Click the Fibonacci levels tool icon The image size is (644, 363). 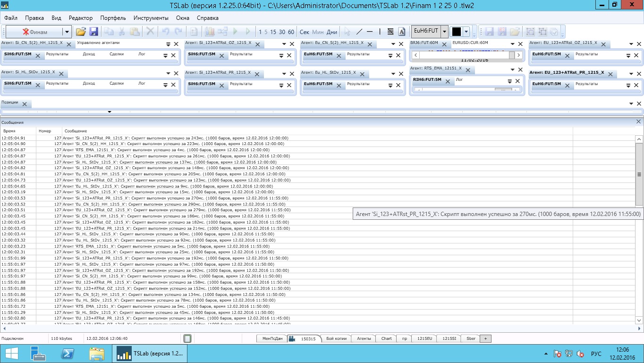point(390,32)
